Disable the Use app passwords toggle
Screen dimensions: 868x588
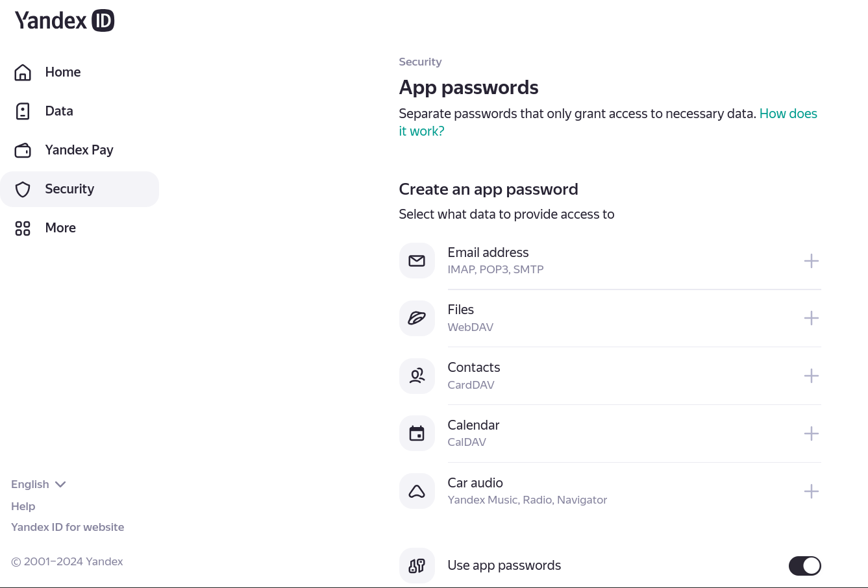pyautogui.click(x=804, y=566)
